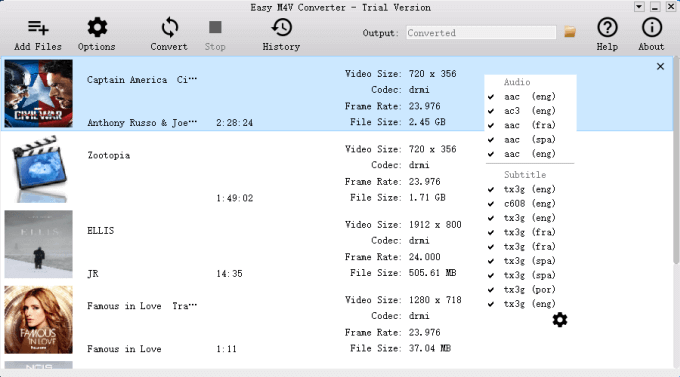Open the Options gear in toolbar

click(x=97, y=28)
